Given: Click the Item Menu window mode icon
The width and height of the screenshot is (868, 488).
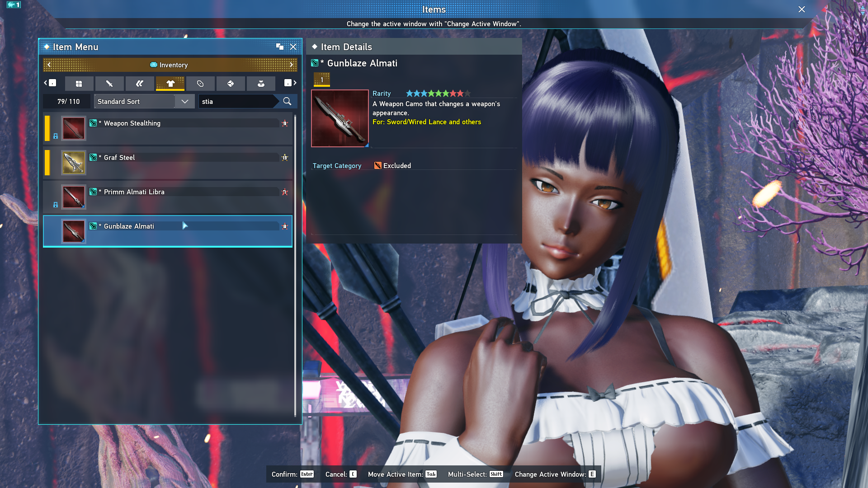Looking at the screenshot, I should 280,47.
